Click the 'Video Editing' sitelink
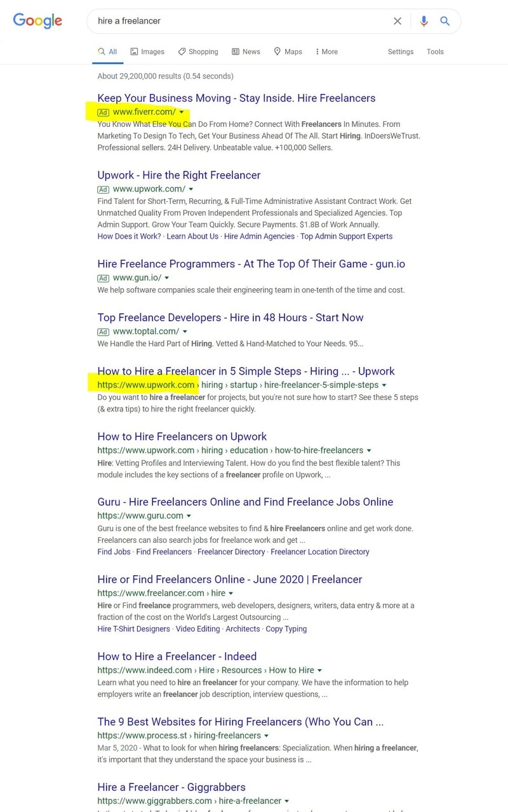This screenshot has width=508, height=812. point(198,629)
